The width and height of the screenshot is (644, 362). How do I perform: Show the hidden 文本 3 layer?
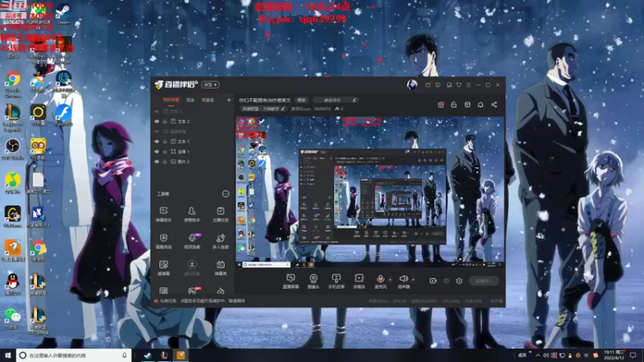click(156, 111)
